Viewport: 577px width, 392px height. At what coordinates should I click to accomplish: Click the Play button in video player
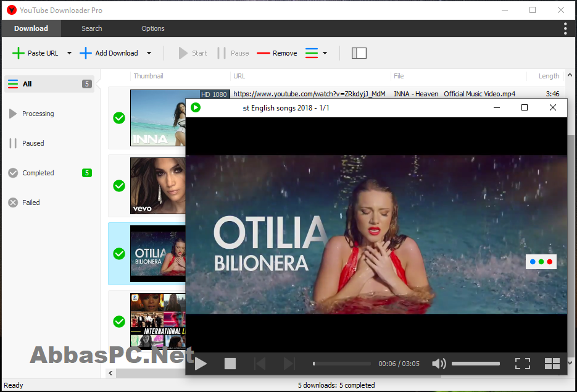(201, 364)
